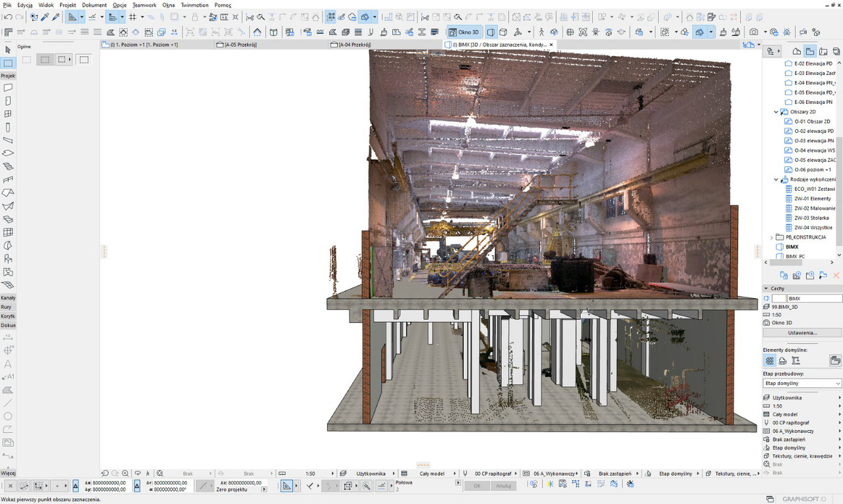The width and height of the screenshot is (843, 504).
Task: Activate the syringe Inject Parameters icon
Action: [x=55, y=17]
